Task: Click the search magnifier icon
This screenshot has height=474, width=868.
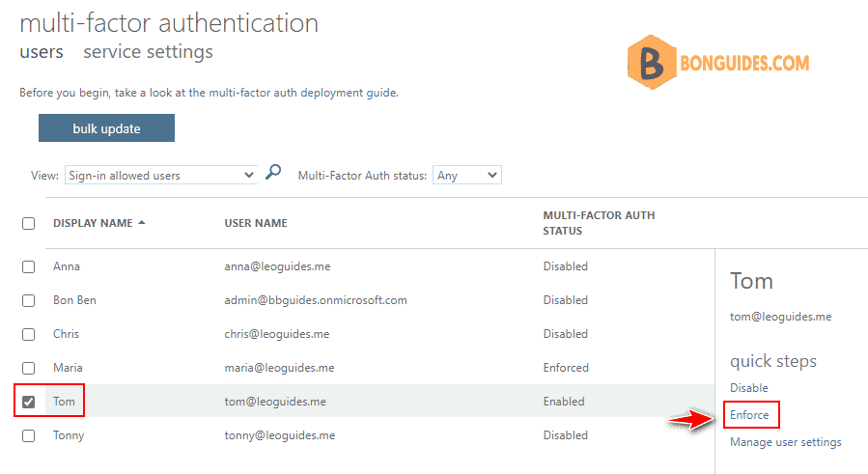Action: tap(273, 174)
